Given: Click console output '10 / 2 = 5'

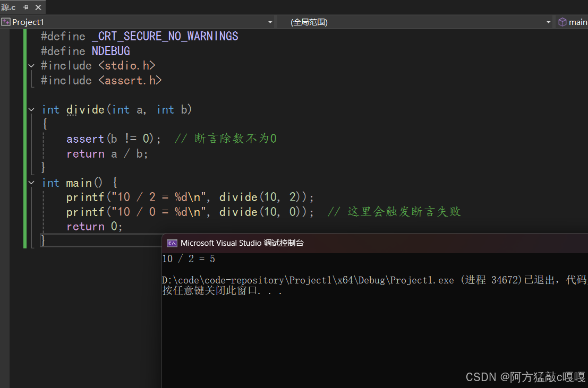Looking at the screenshot, I should tap(189, 258).
